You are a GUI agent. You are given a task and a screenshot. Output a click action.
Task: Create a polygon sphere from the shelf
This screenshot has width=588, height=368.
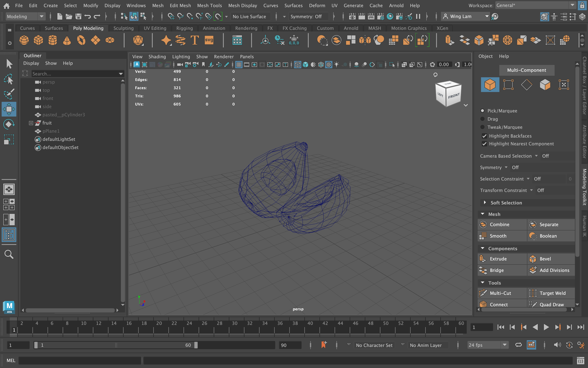(24, 40)
